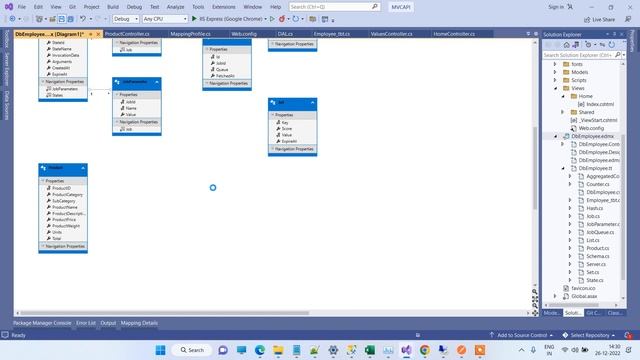Open the Package Manager Console panel
Viewport: 640px width, 360px height.
coord(42,323)
